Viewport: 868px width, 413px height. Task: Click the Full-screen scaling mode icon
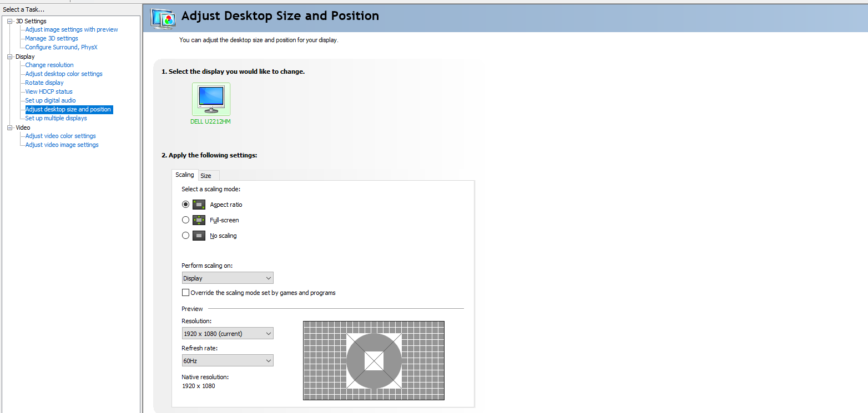pos(199,220)
